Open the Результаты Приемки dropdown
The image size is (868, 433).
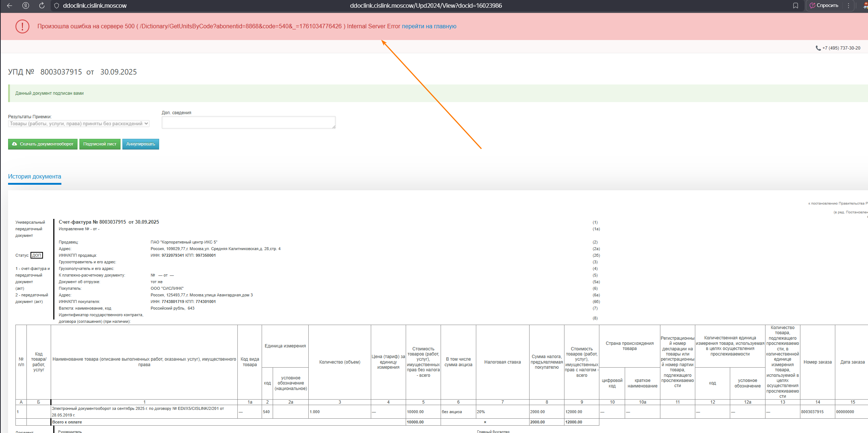click(79, 124)
